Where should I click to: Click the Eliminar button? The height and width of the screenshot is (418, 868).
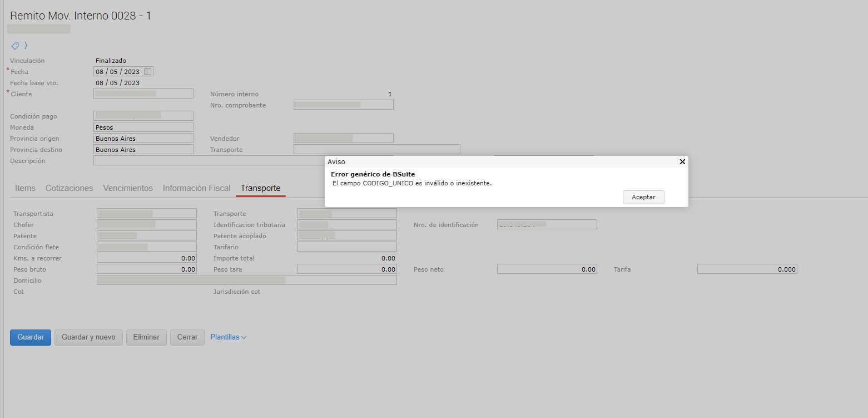(146, 337)
